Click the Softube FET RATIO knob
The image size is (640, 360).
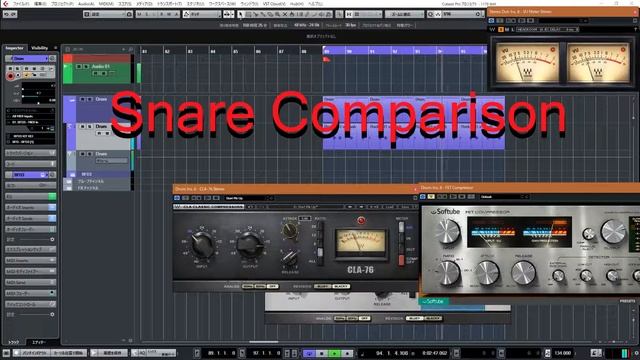(449, 272)
